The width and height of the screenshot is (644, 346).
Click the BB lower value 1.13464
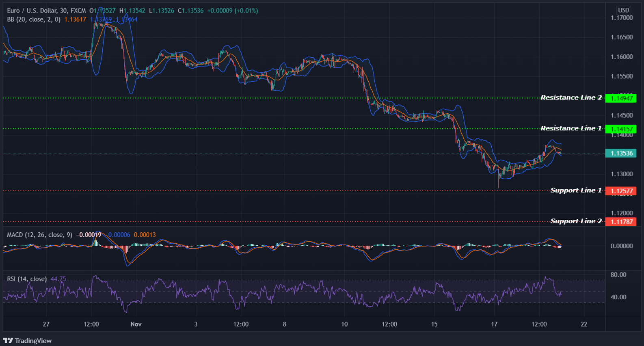[126, 19]
